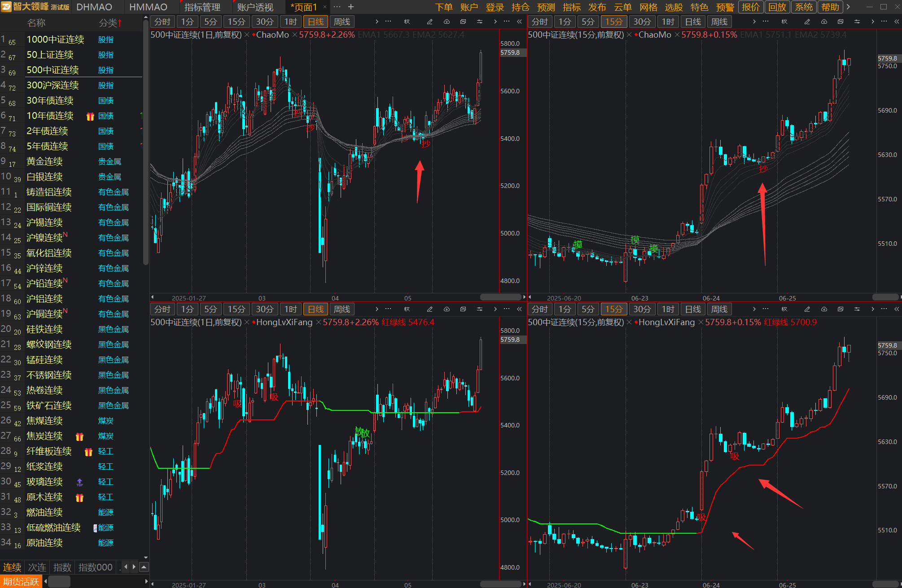
Task: Click the gift icon beside 焦炭连续
Action: [79, 436]
